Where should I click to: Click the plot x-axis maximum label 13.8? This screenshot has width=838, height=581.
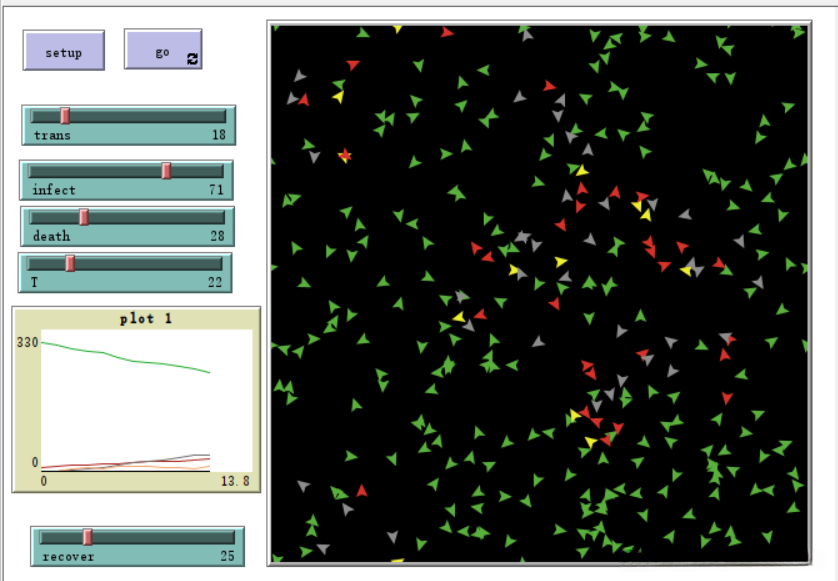[235, 481]
